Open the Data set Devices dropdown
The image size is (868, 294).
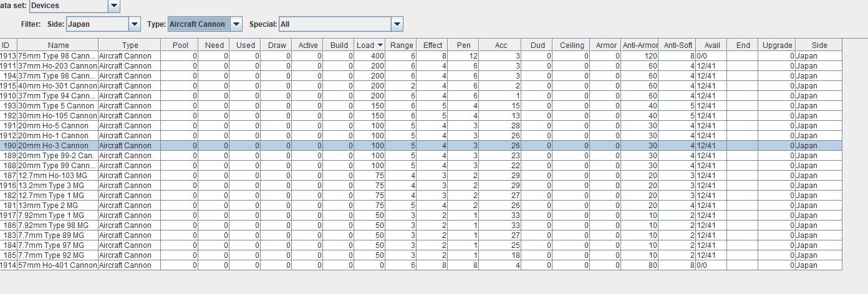pyautogui.click(x=113, y=6)
